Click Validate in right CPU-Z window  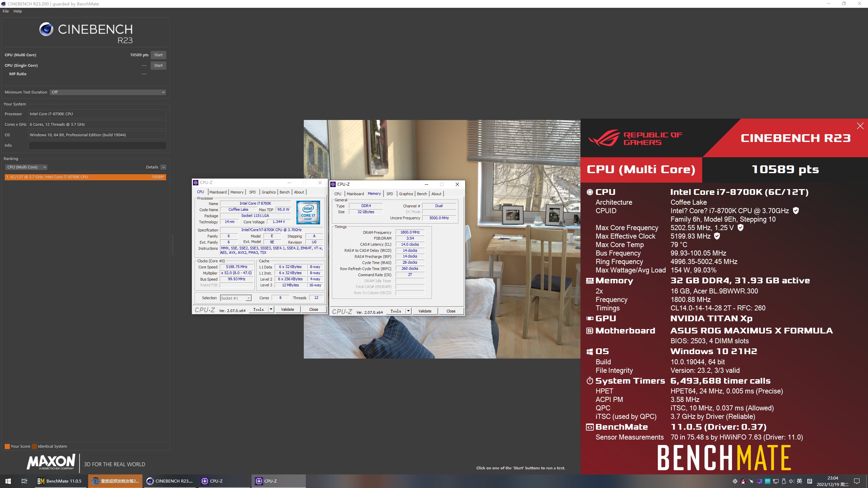click(x=425, y=311)
